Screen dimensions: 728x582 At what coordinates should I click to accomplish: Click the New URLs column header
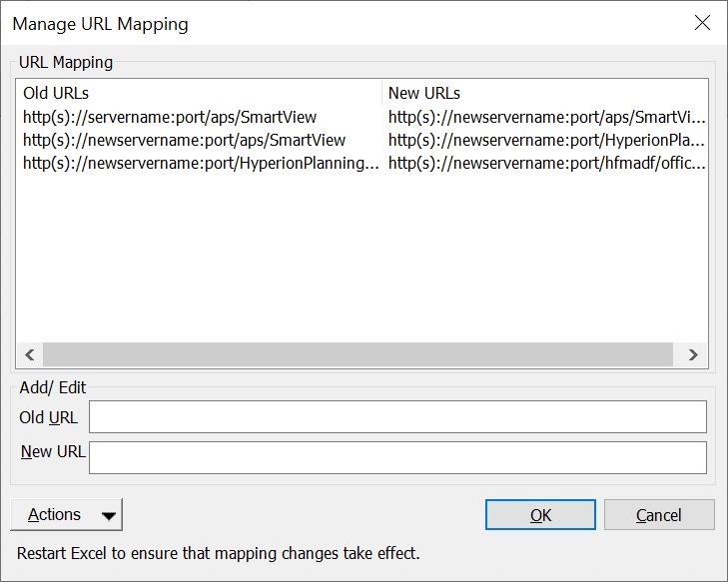pos(424,94)
